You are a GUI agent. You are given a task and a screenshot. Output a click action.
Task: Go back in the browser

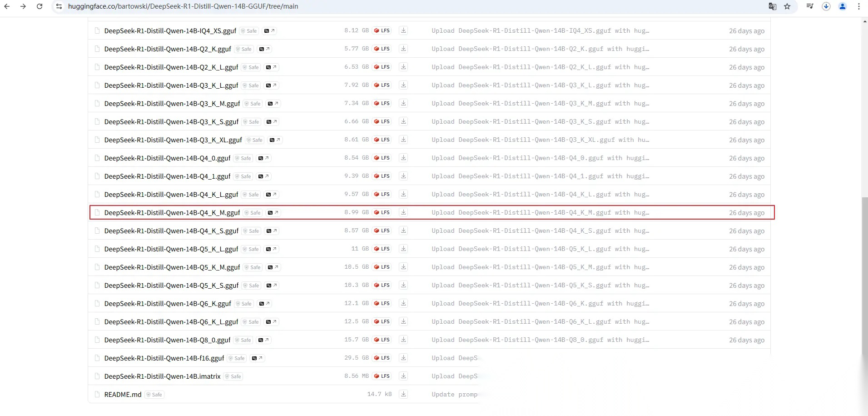point(7,6)
